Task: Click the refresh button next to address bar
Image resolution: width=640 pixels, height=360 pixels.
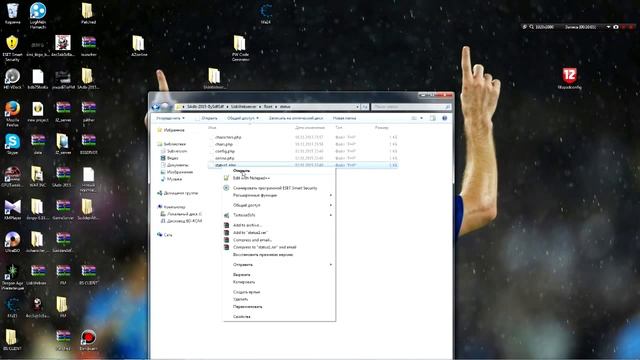Action: click(x=365, y=107)
